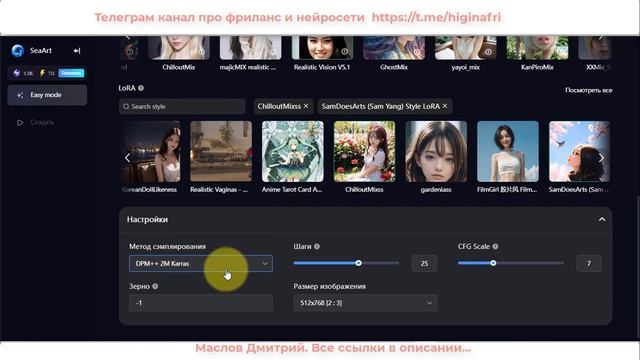Select the GhostMix model thumbnail
Screen dimensions: 640x360
coord(394,48)
